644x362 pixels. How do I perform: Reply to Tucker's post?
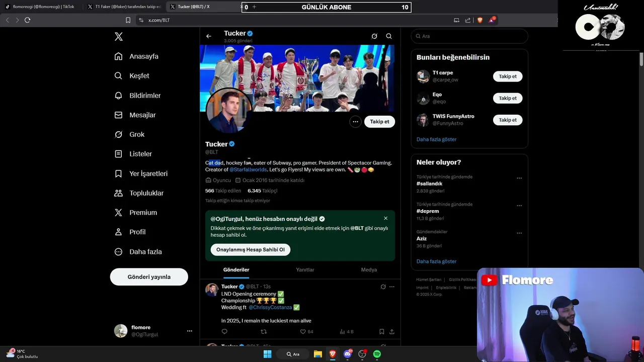click(x=224, y=332)
